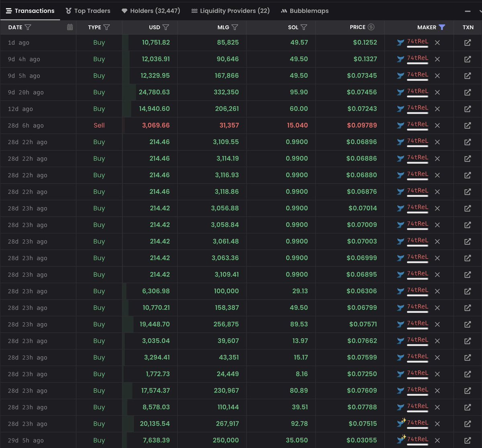Open the explorer link for the first transaction

point(468,42)
